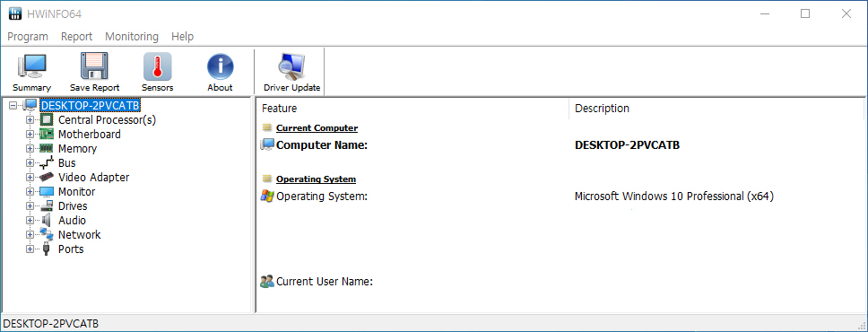Click the bold DESKTOP-2PVCATB description value
Viewport: 868px width, 332px height.
[628, 145]
